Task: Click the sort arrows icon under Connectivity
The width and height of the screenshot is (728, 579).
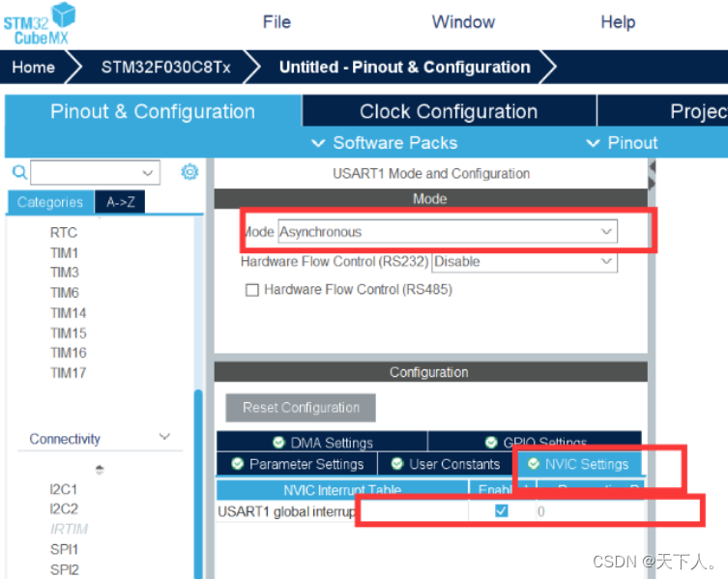Action: coord(100,470)
